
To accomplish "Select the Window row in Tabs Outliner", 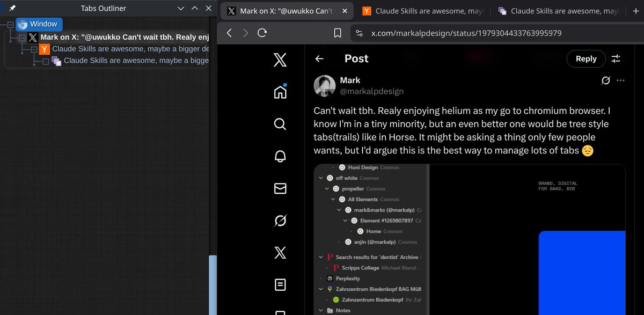I will pos(40,25).
